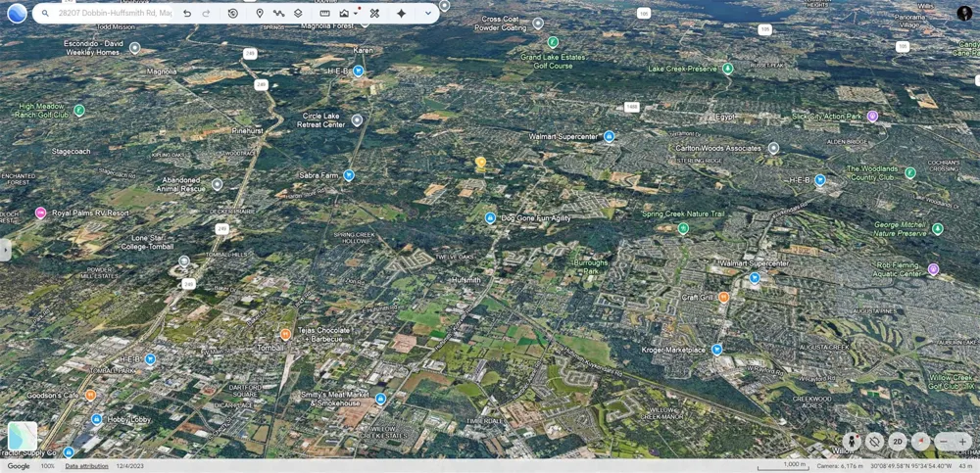Open the tile overlay layers tool

pos(298,13)
